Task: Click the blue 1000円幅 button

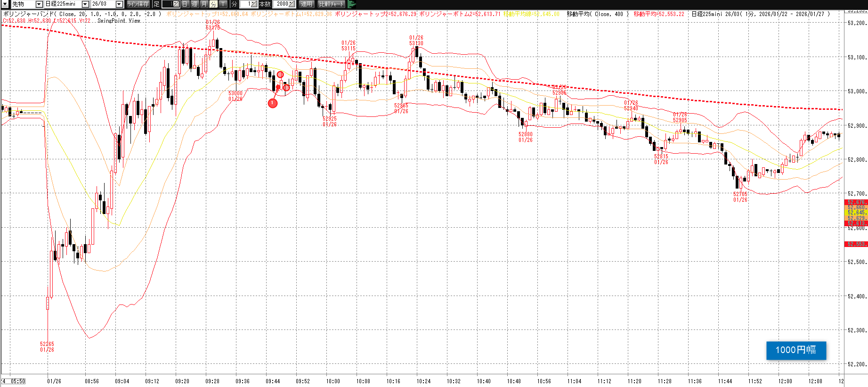Action: [x=796, y=350]
